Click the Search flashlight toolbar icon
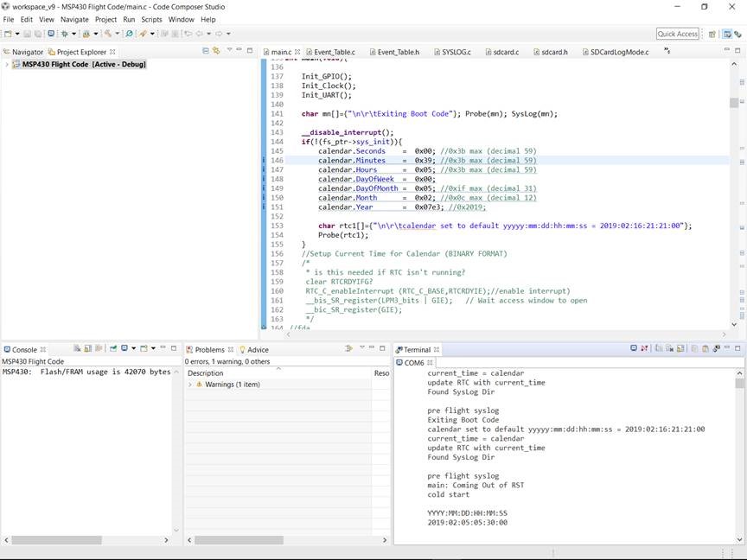The image size is (747, 560). [x=130, y=34]
